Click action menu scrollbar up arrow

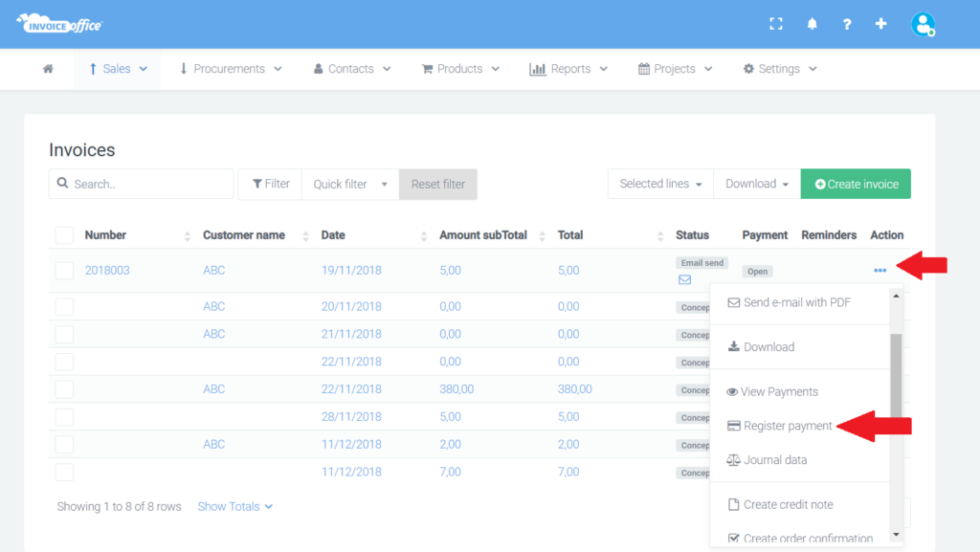[896, 296]
